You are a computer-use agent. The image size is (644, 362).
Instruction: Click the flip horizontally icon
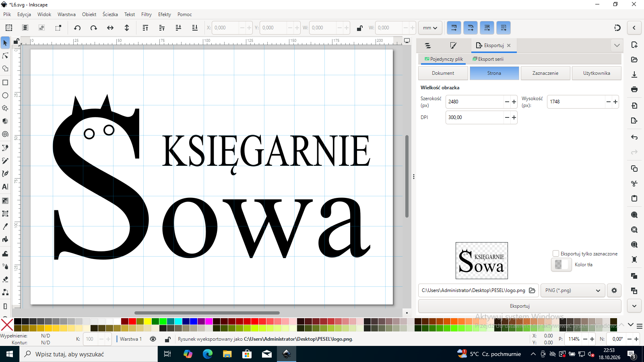(x=110, y=28)
